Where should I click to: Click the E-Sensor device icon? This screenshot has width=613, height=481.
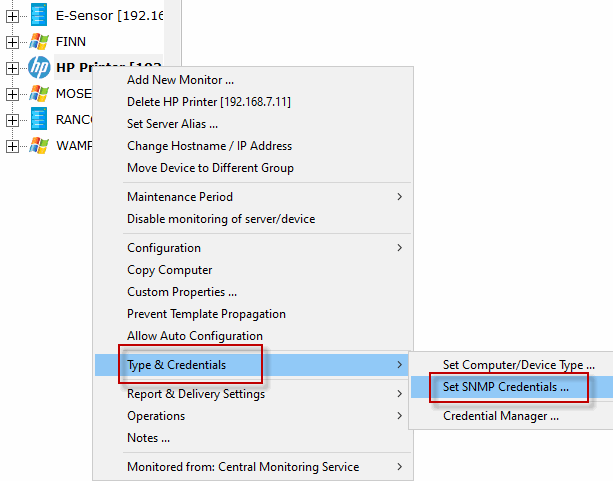39,16
